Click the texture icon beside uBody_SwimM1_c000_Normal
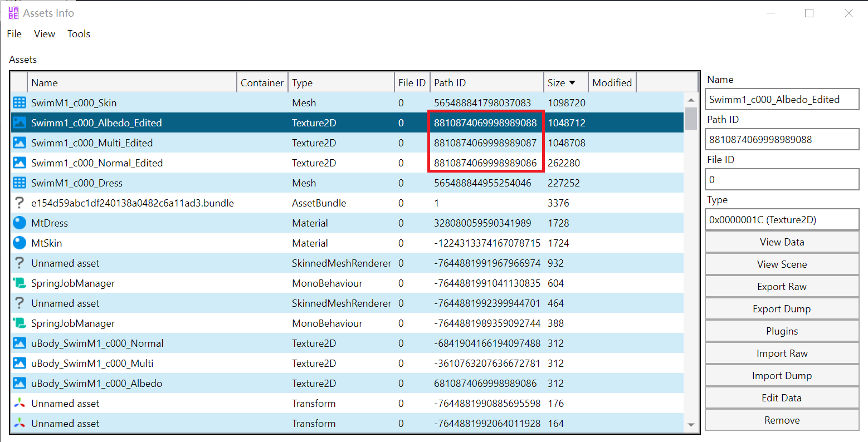868x442 pixels. 19,343
